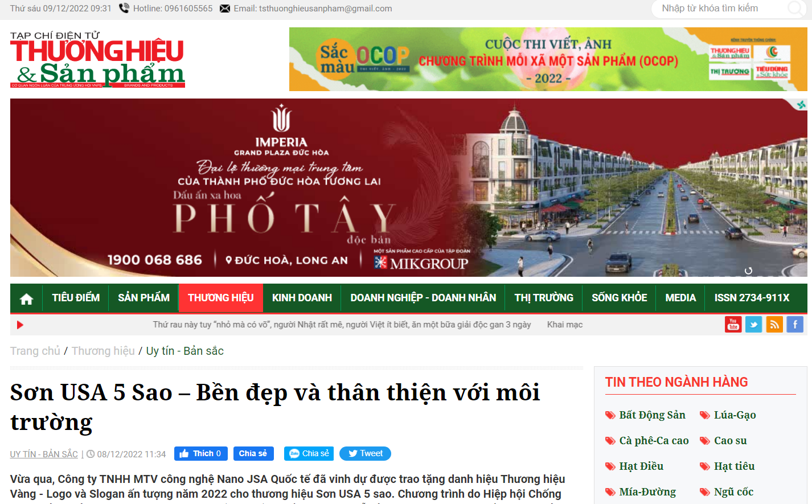Go to Trang chủ breadcrumb
The image size is (812, 504).
pyautogui.click(x=35, y=351)
